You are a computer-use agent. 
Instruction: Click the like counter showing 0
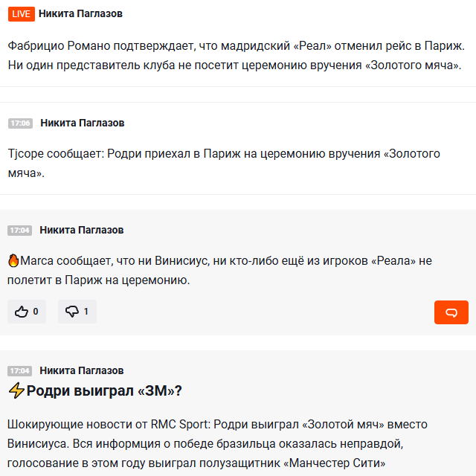(36, 312)
